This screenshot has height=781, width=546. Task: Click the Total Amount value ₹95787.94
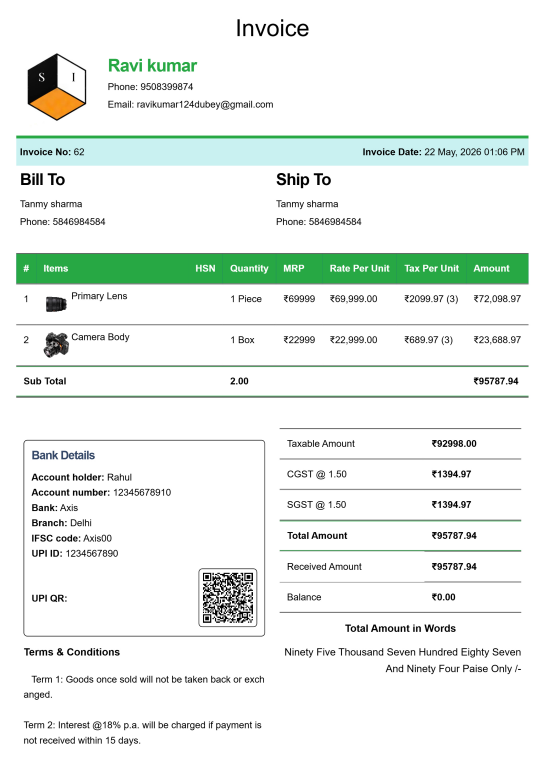[x=454, y=536]
